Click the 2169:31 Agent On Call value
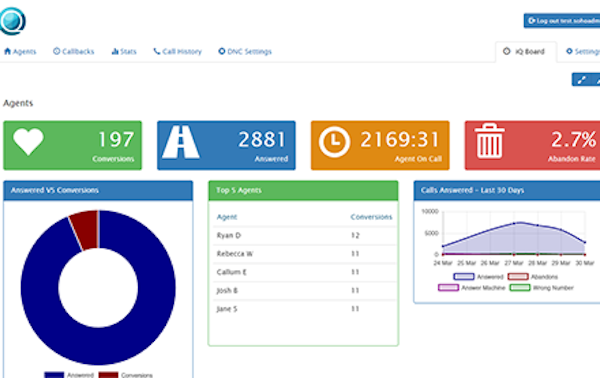600x378 pixels. pyautogui.click(x=400, y=139)
